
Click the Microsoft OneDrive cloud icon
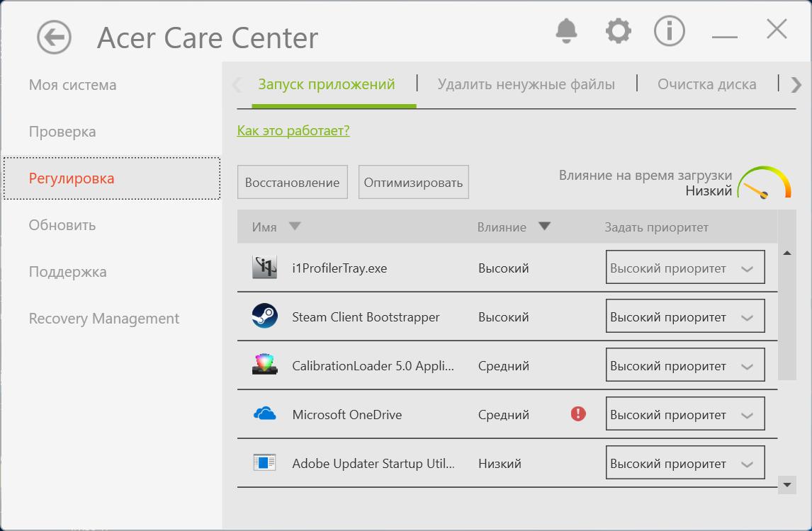tap(264, 414)
